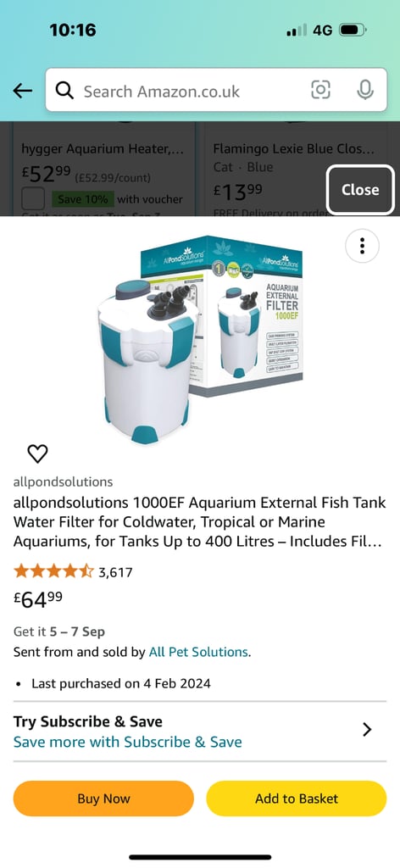
Task: Open All Pet Solutions seller link
Action: coord(198,652)
